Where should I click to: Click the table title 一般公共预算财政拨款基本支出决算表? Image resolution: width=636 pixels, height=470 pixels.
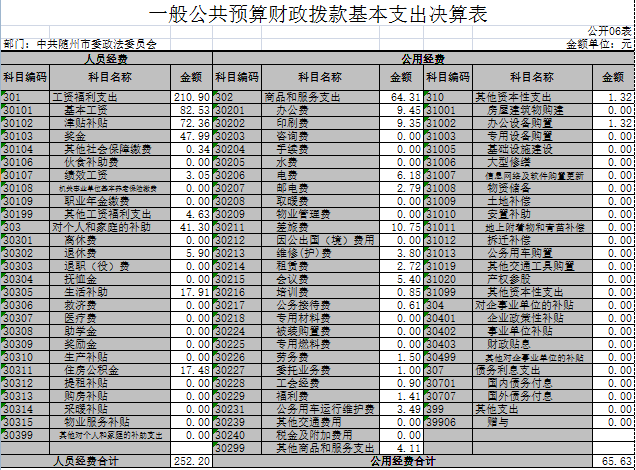(317, 14)
